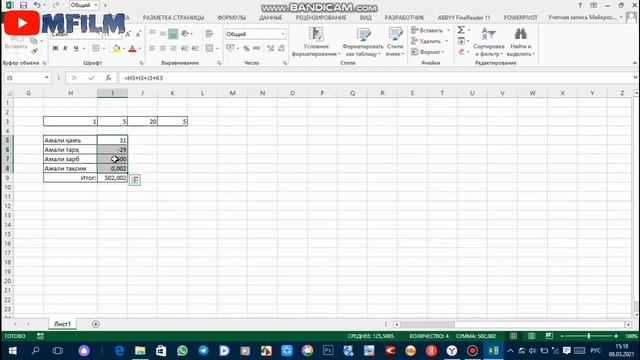Screen dimensions: 640x360
Task: Click the Clear eraser icon
Action: [461, 52]
